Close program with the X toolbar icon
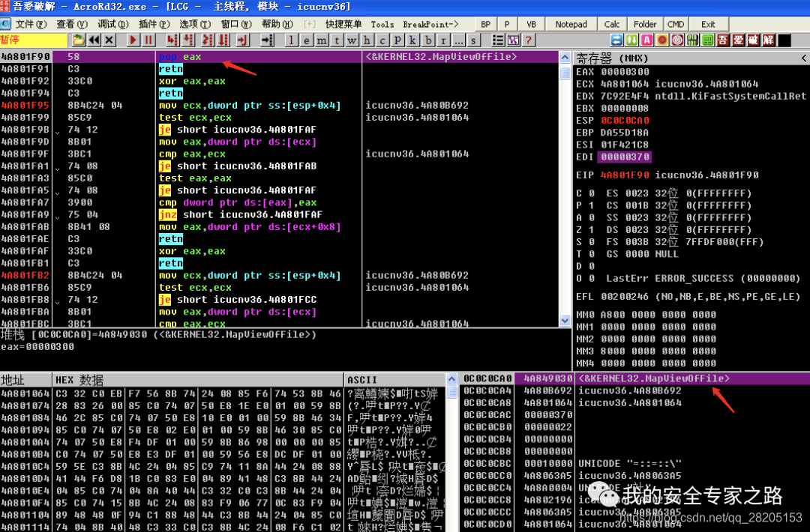 click(109, 40)
